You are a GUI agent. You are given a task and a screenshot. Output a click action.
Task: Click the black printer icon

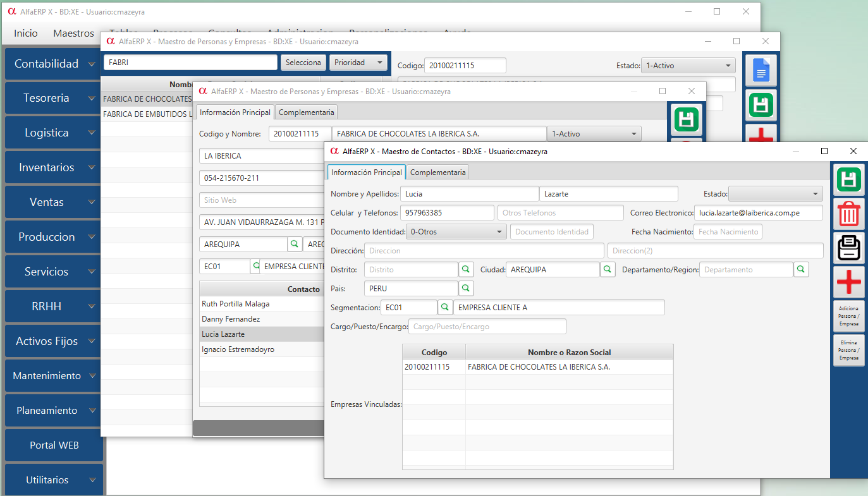tap(848, 248)
